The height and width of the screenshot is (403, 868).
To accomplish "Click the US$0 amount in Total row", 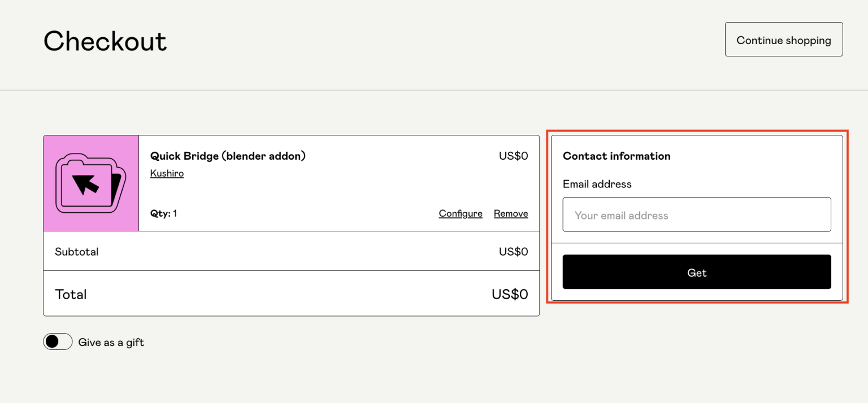I will coord(509,294).
